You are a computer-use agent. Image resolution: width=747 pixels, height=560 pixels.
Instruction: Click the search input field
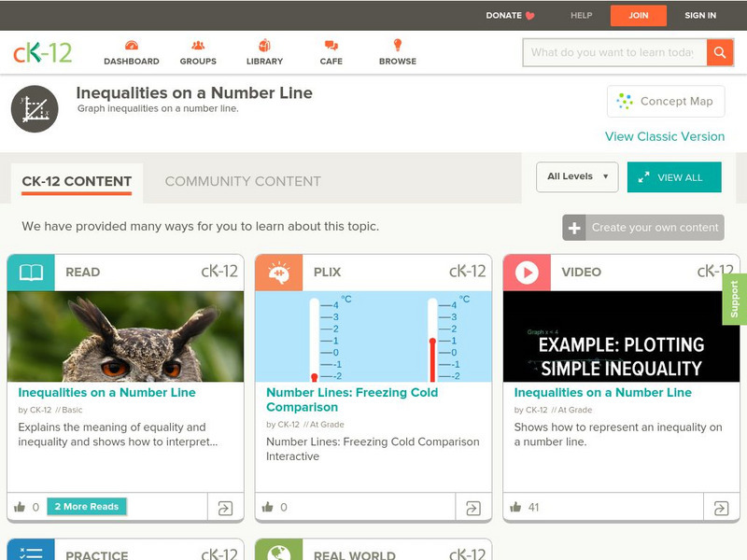click(614, 52)
